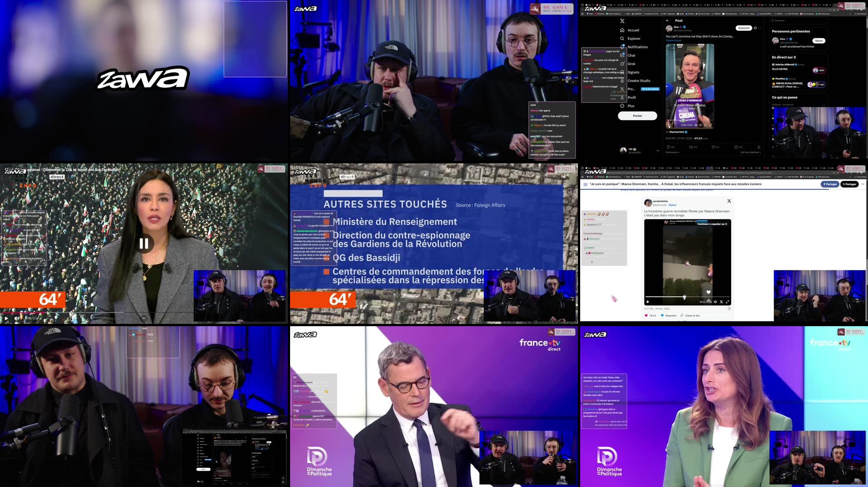The image size is (868, 487).
Task: Play the embedded serotoninine tweet video
Action: pos(648,302)
